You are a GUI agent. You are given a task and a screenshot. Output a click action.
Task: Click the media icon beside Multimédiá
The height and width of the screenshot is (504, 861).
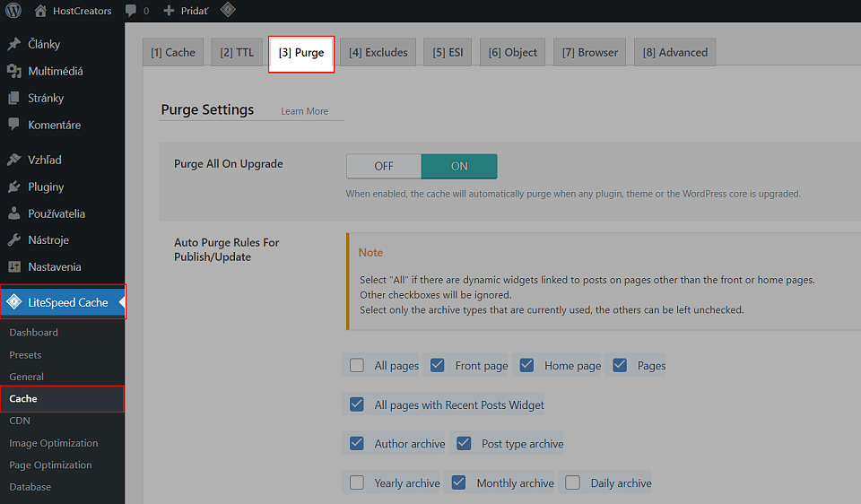tap(14, 71)
